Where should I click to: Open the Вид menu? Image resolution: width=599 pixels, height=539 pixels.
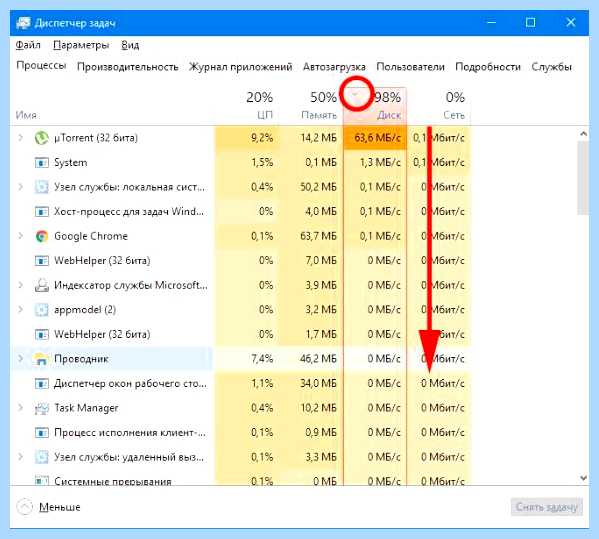130,45
